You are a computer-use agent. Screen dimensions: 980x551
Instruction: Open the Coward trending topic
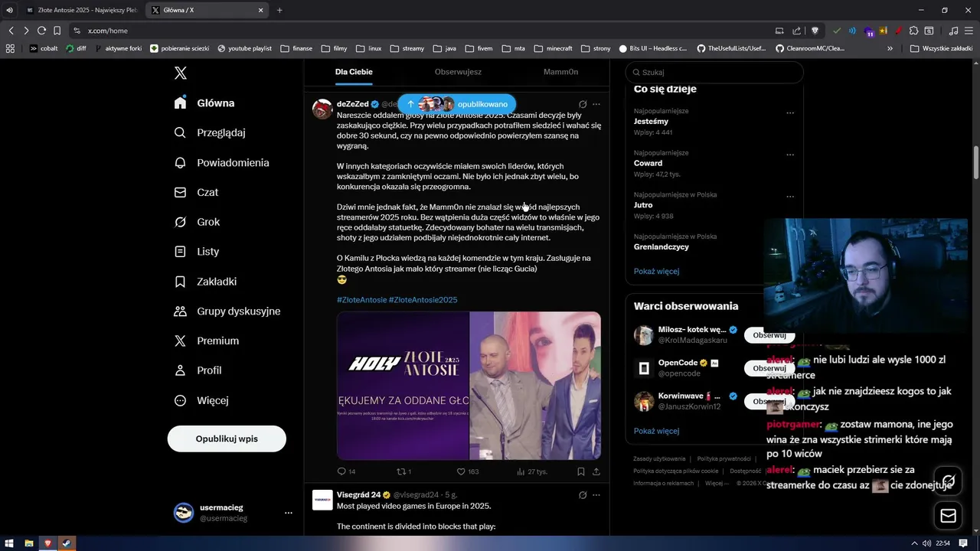[648, 163]
